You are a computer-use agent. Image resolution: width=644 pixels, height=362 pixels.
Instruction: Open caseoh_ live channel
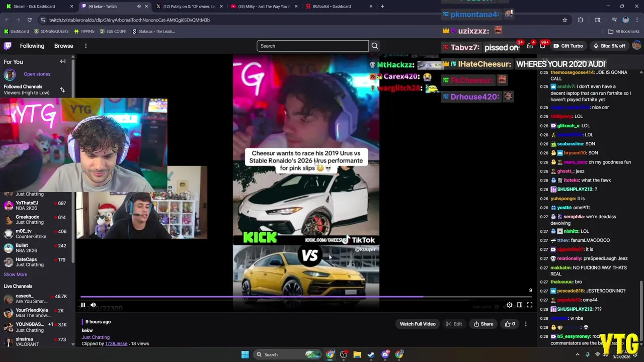[x=35, y=299]
